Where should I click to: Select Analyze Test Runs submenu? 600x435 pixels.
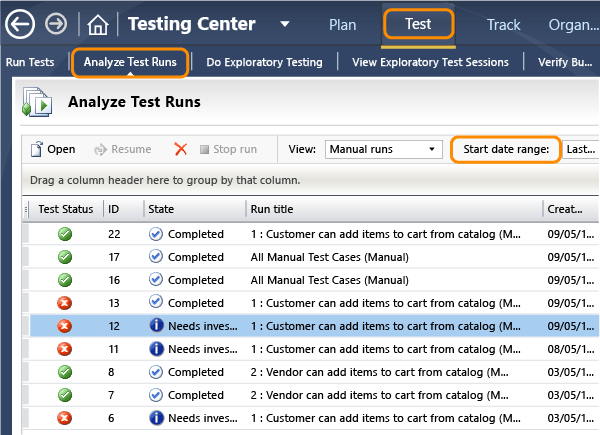pyautogui.click(x=130, y=62)
